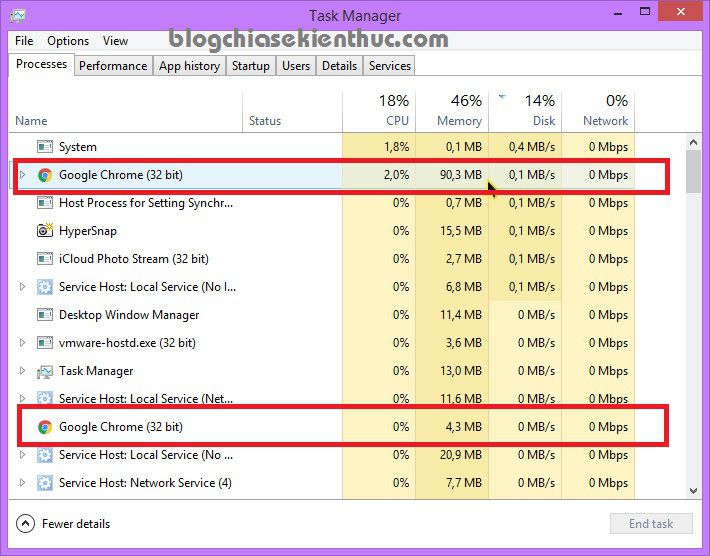The width and height of the screenshot is (710, 556).
Task: Click the vmware-hostd.exe process icon
Action: 45,343
